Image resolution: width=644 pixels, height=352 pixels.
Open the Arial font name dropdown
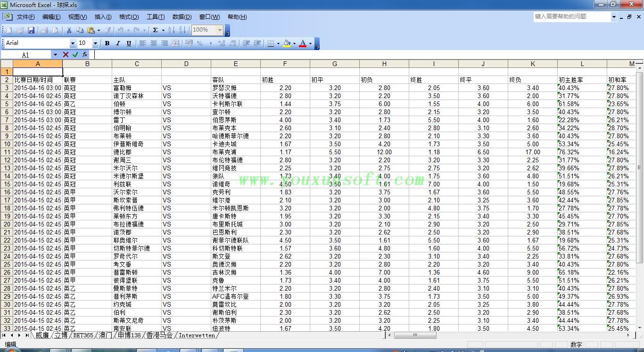click(73, 43)
